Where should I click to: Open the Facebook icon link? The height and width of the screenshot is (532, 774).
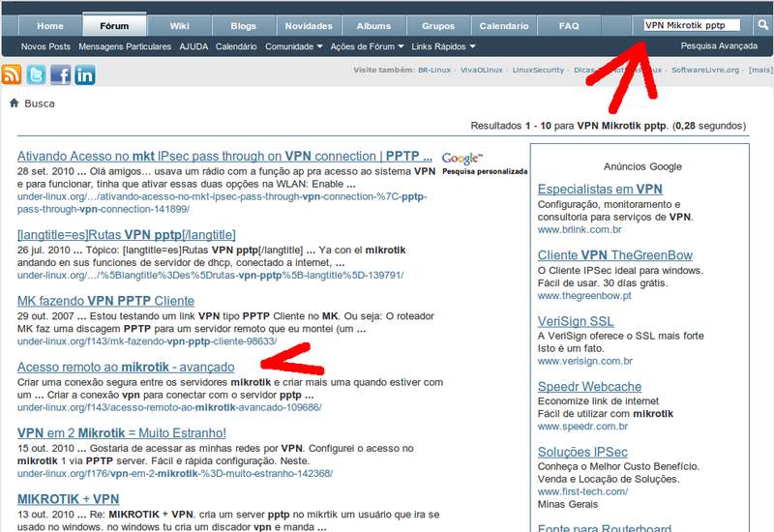(x=60, y=75)
